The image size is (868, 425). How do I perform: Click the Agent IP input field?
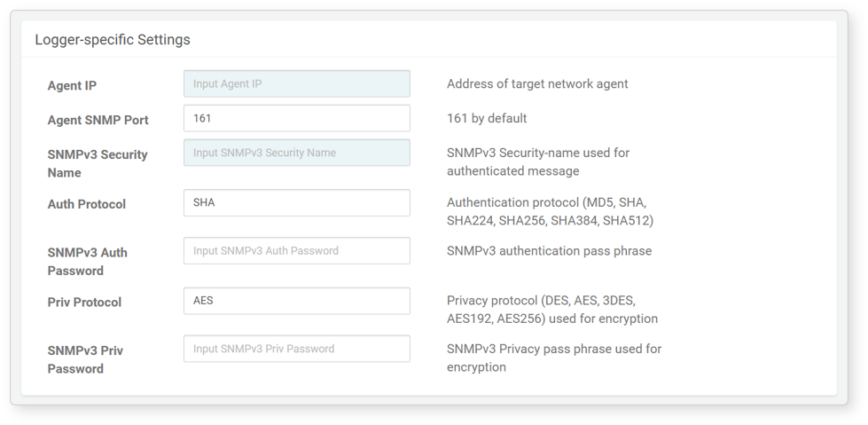point(297,83)
